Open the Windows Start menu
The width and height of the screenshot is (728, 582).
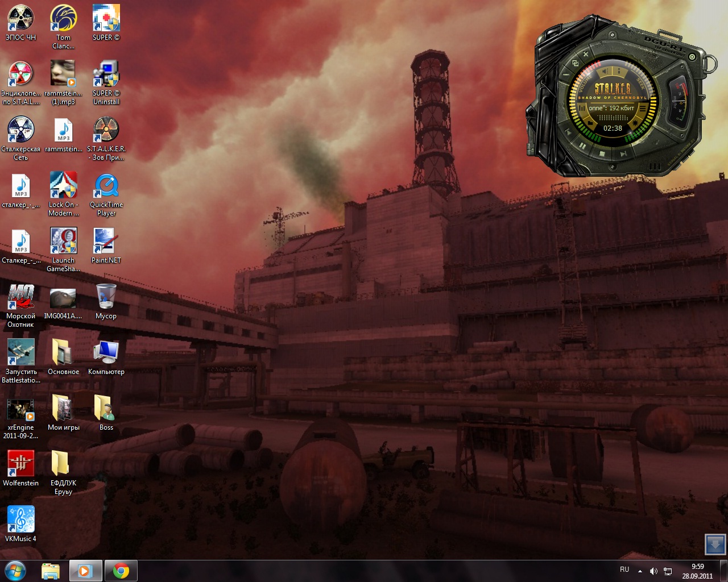(15, 571)
